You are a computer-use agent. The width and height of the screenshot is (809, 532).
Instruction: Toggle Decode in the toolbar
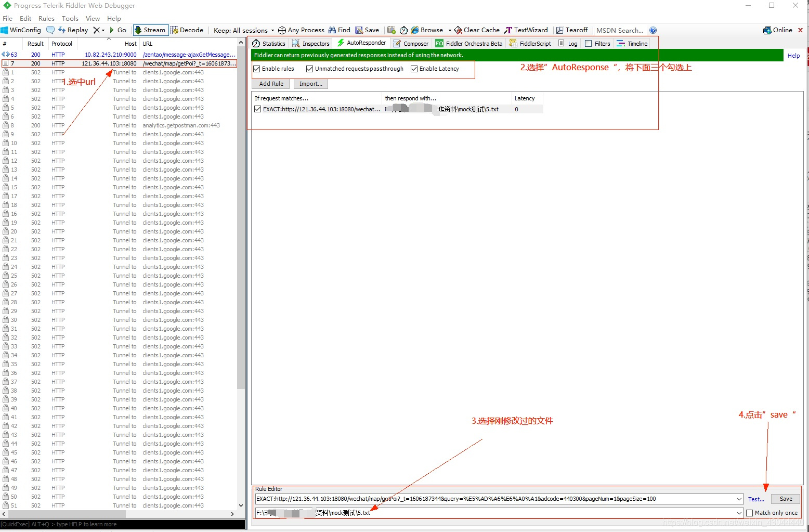(187, 30)
